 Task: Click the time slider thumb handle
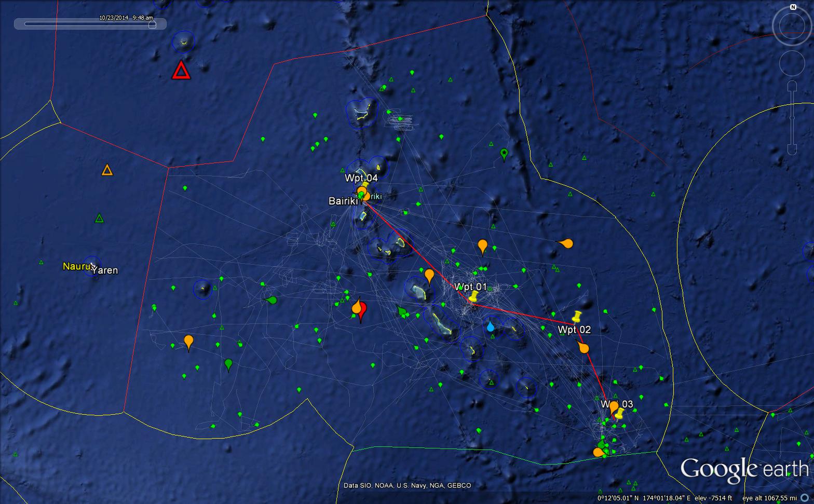[152, 24]
